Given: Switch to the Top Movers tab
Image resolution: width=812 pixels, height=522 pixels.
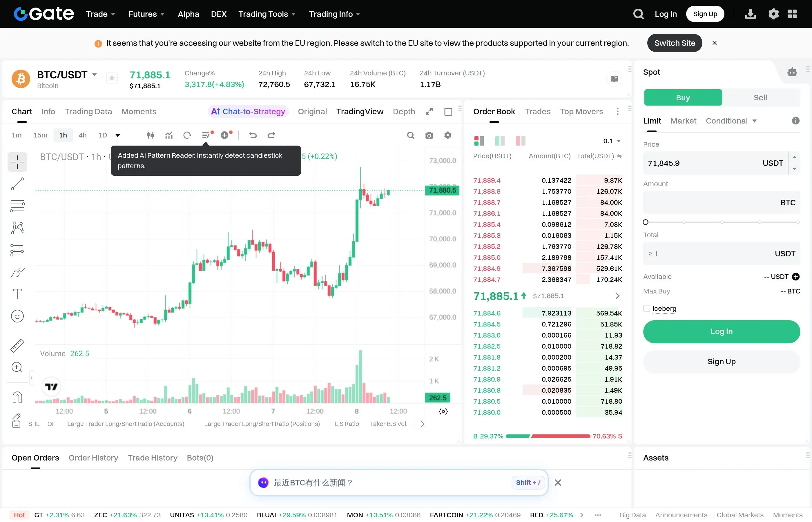Looking at the screenshot, I should click(581, 112).
